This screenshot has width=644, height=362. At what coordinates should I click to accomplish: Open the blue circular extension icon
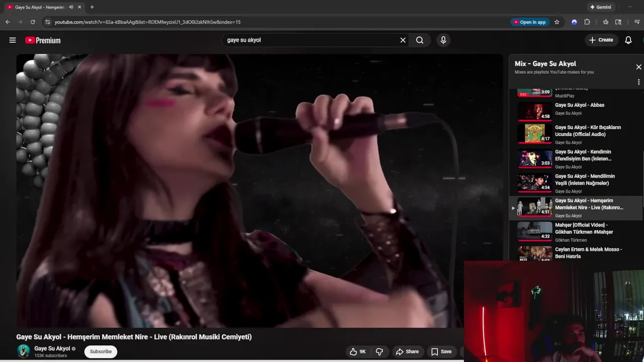tap(574, 22)
